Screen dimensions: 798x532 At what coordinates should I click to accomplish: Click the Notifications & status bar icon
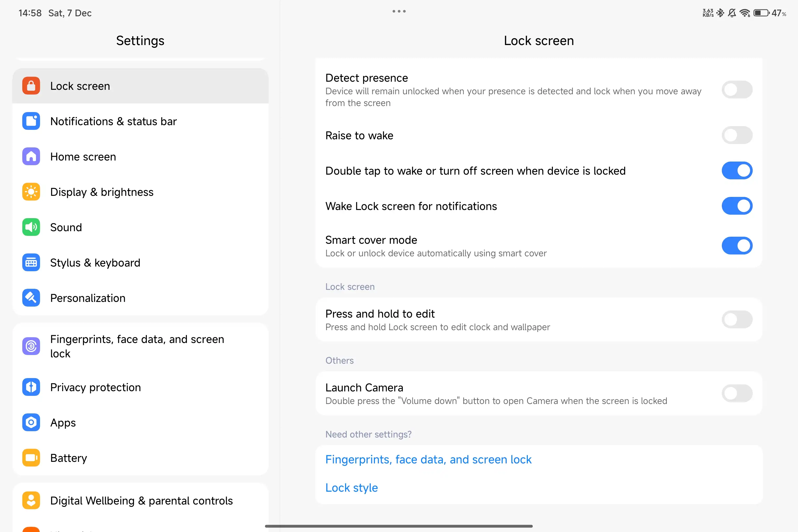point(31,121)
